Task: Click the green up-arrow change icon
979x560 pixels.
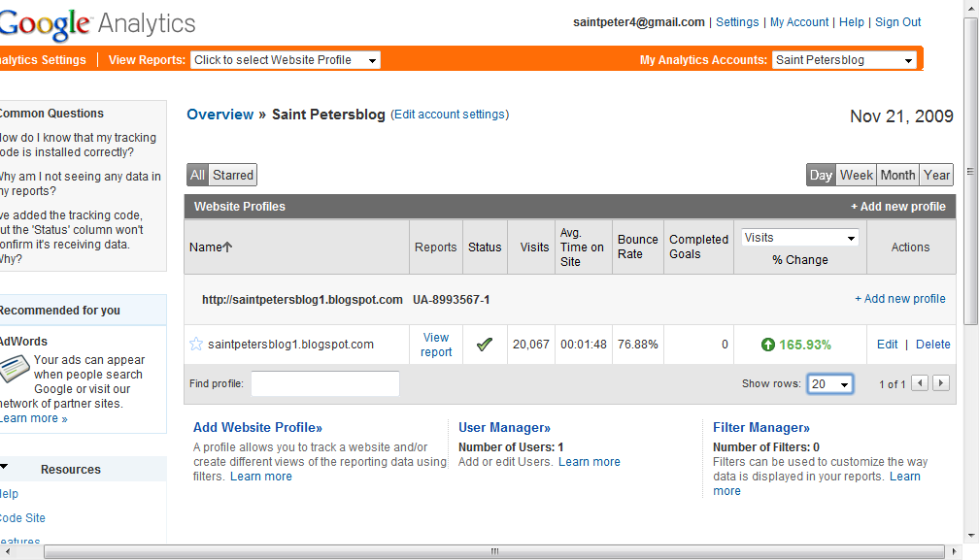Action: coord(768,345)
